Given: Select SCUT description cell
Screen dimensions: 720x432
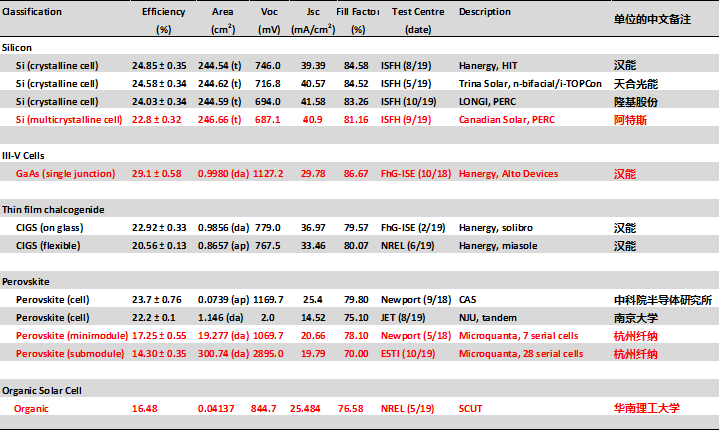Looking at the screenshot, I should (x=471, y=409).
